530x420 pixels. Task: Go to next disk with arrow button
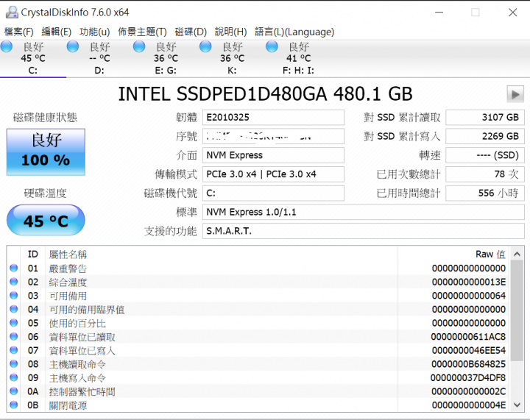(x=515, y=94)
